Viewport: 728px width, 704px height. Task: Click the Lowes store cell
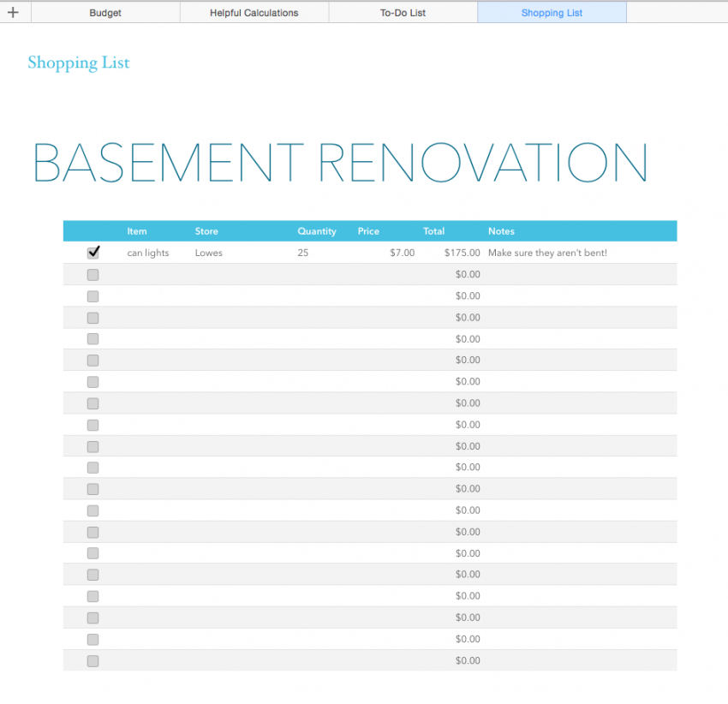[x=208, y=254]
